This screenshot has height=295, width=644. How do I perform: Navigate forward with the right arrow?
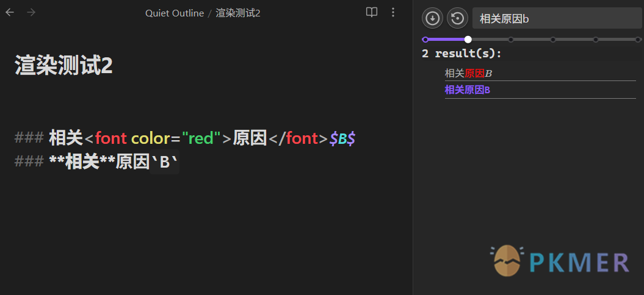click(31, 13)
